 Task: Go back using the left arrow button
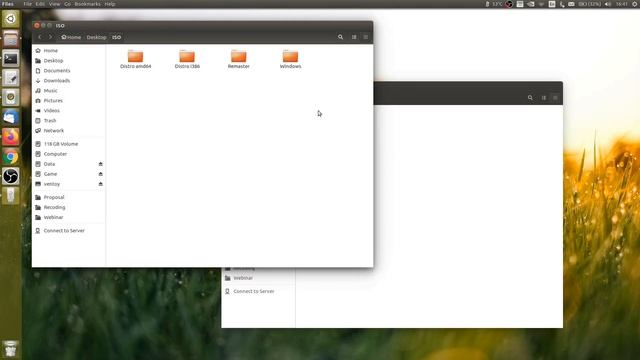(x=40, y=37)
